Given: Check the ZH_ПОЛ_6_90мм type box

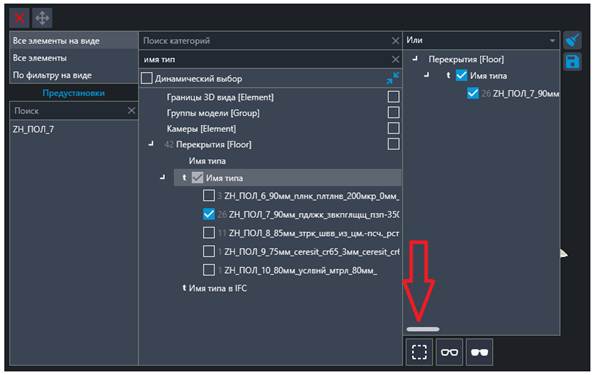Looking at the screenshot, I should tap(209, 195).
